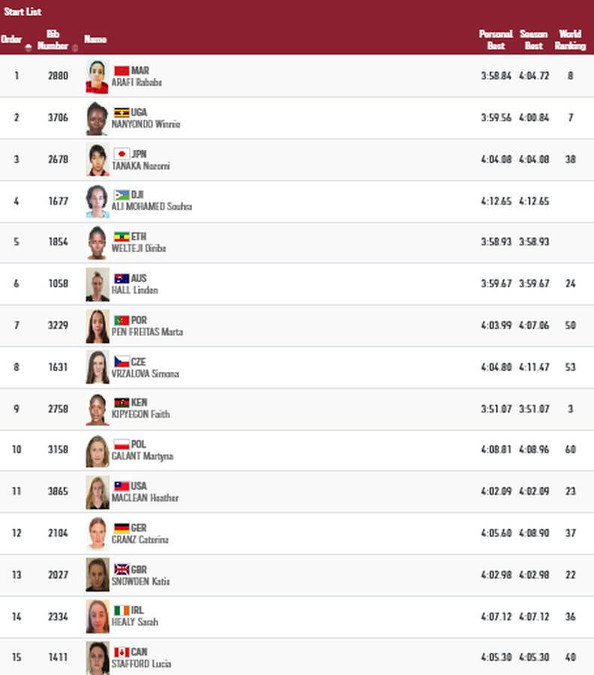The width and height of the screenshot is (594, 675).
Task: Sort by Order column arrow icon
Action: [28, 47]
